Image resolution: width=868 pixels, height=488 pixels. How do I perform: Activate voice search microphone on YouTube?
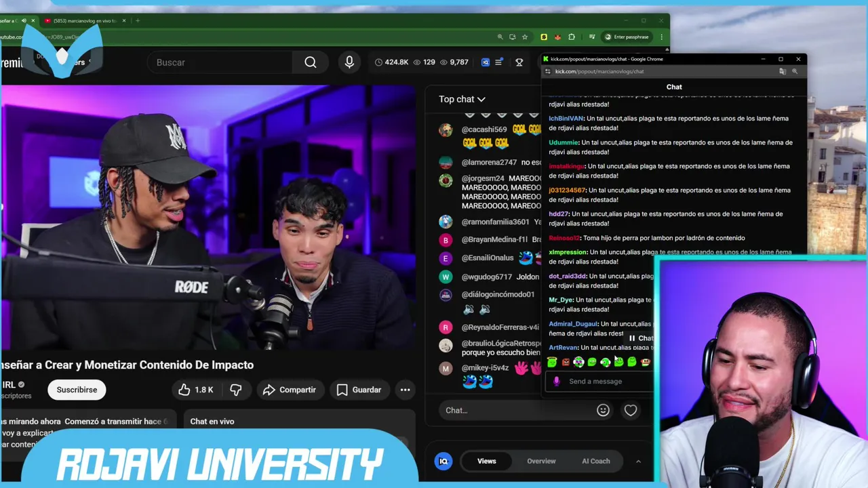(x=349, y=62)
